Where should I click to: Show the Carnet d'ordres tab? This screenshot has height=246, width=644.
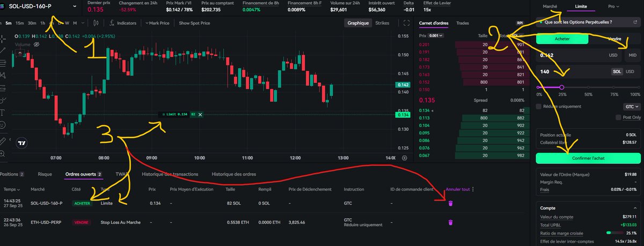tap(433, 23)
